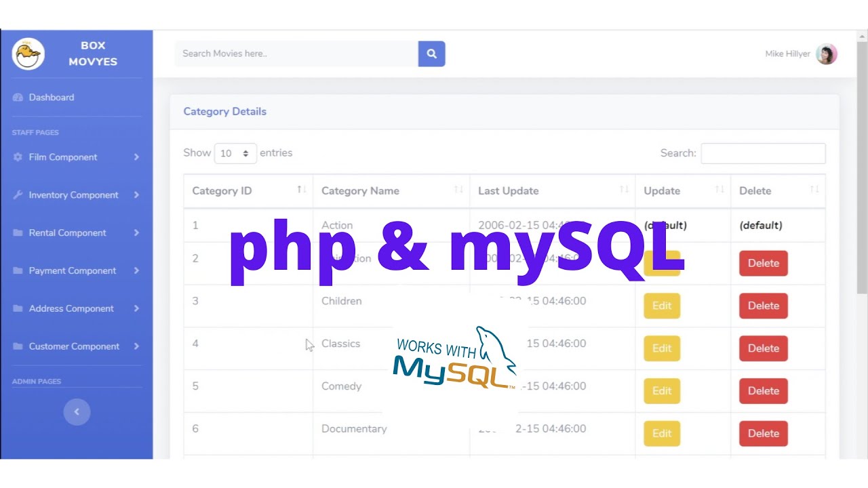The image size is (868, 488).
Task: Expand Rental Component chevron
Action: click(x=136, y=233)
